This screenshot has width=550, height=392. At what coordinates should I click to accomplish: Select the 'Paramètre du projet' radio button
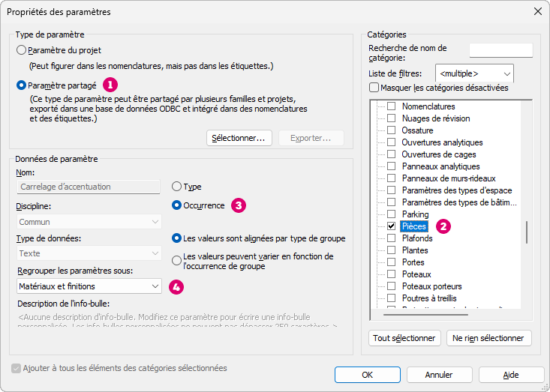[x=21, y=50]
